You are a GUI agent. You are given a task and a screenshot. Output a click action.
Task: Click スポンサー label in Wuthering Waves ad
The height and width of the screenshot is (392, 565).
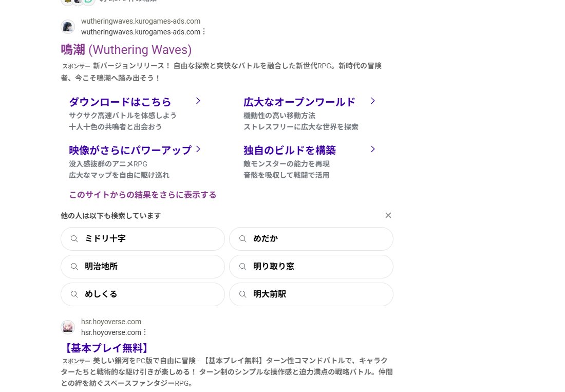point(76,66)
